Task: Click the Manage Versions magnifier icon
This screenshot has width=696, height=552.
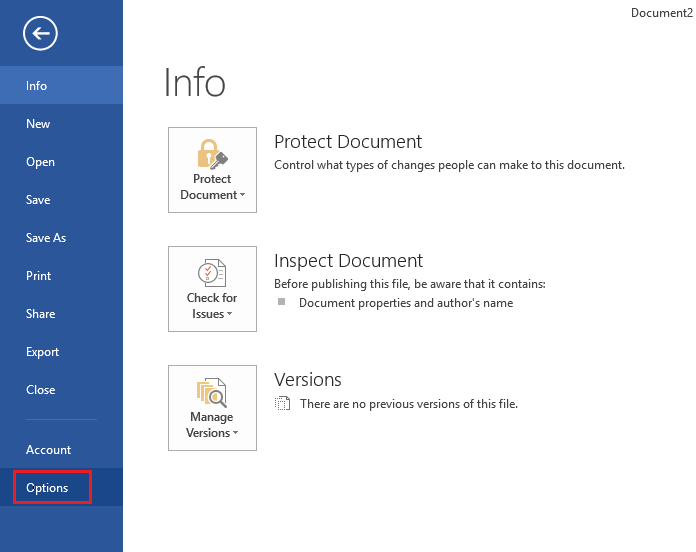Action: (212, 392)
